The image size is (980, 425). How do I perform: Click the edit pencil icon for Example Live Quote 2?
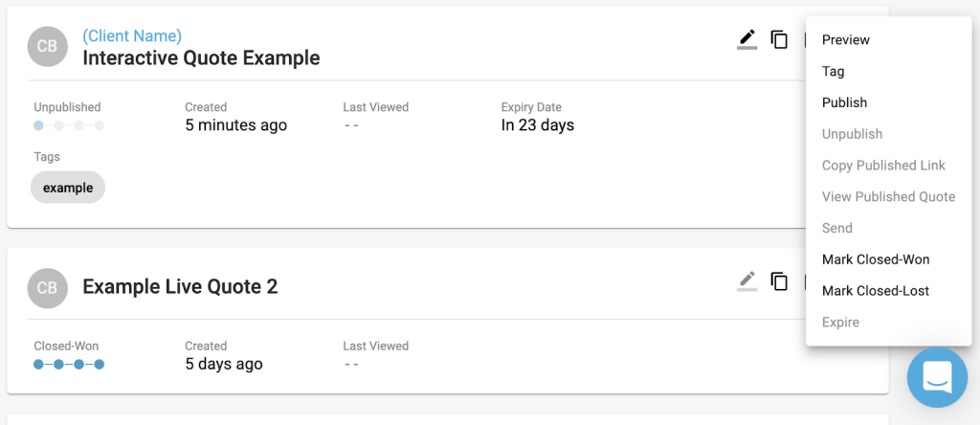click(x=746, y=280)
